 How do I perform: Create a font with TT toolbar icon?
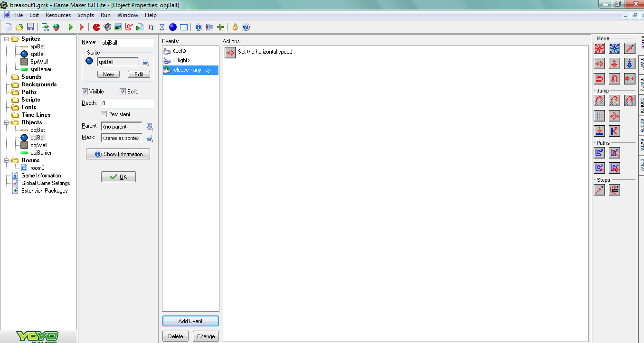point(151,27)
